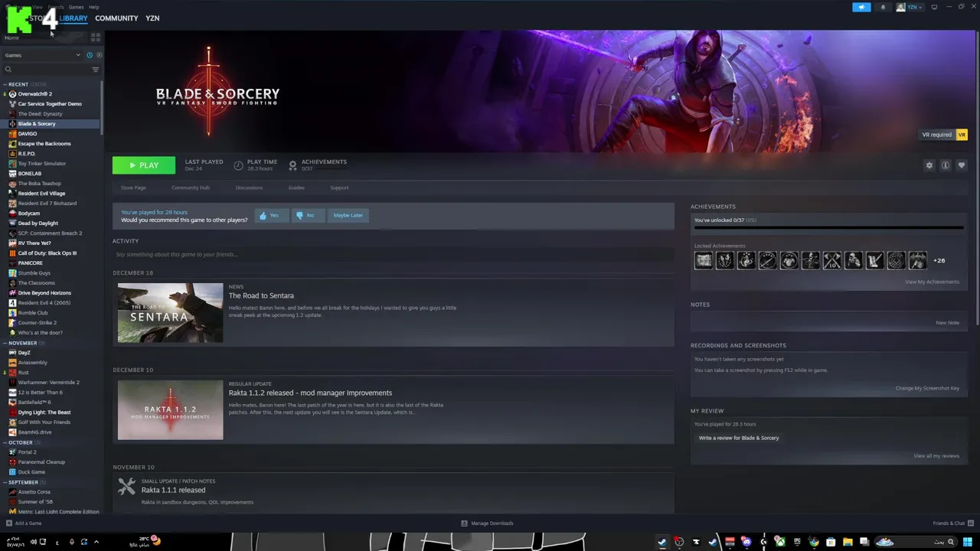Open the YZN account dropdown
The height and width of the screenshot is (551, 980).
click(x=910, y=7)
